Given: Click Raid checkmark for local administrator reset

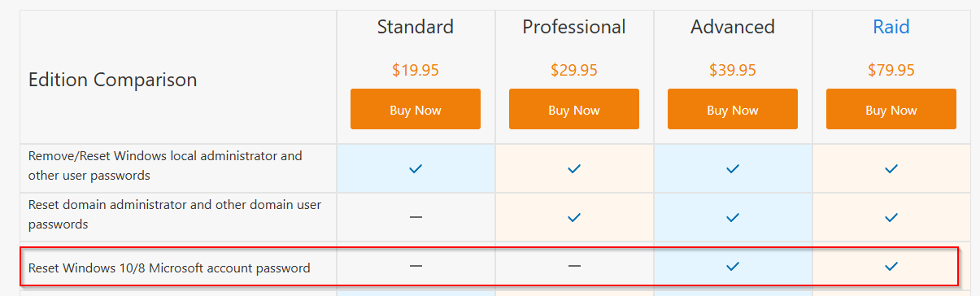Looking at the screenshot, I should click(x=891, y=168).
